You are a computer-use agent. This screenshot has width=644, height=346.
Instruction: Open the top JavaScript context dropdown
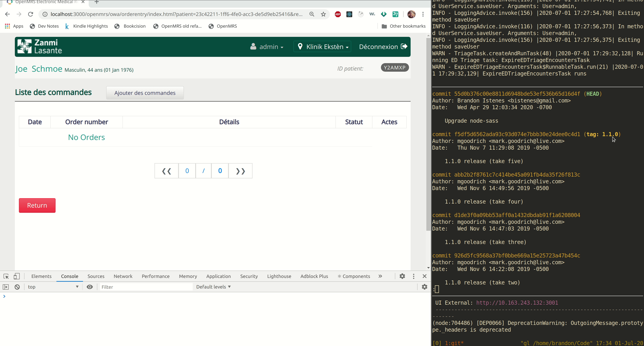53,287
